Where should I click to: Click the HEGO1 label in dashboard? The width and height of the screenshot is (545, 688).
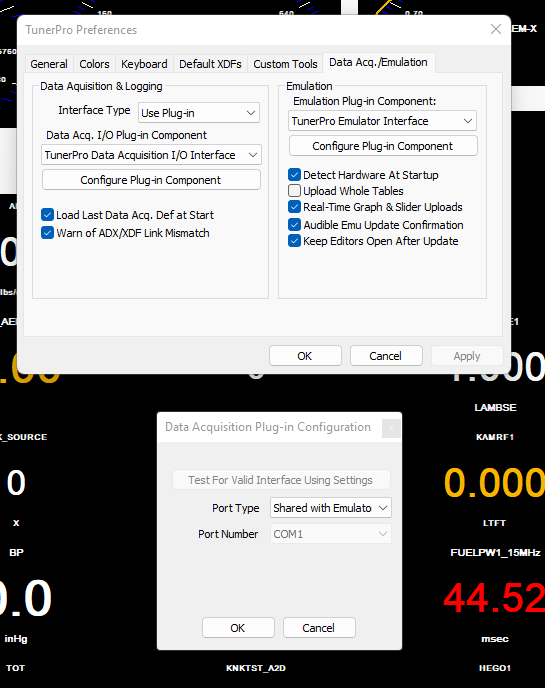click(495, 668)
